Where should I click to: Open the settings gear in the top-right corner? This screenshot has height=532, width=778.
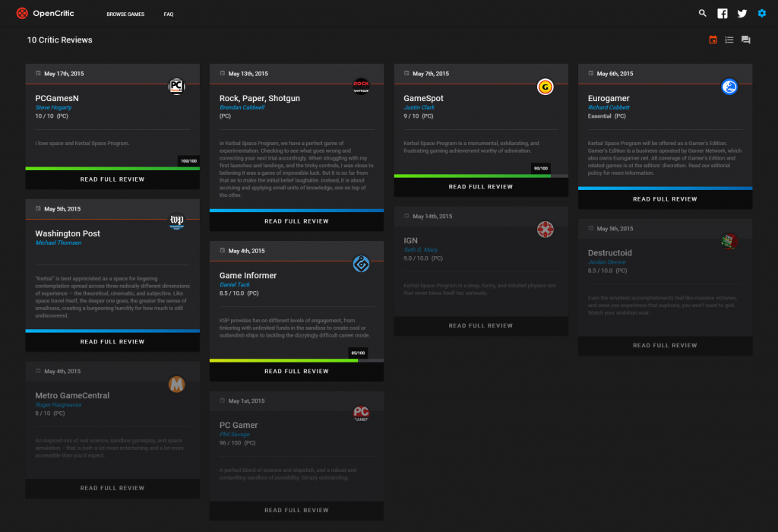(x=762, y=13)
